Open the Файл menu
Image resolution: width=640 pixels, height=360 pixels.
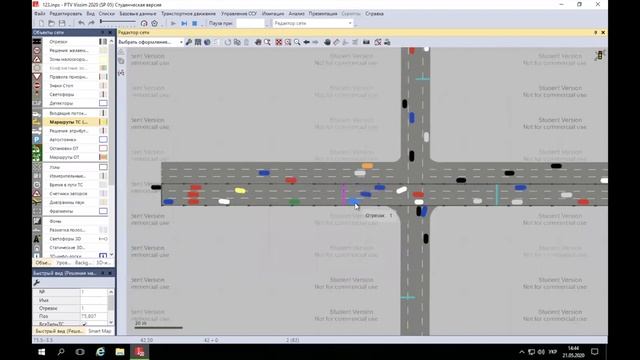click(40, 13)
